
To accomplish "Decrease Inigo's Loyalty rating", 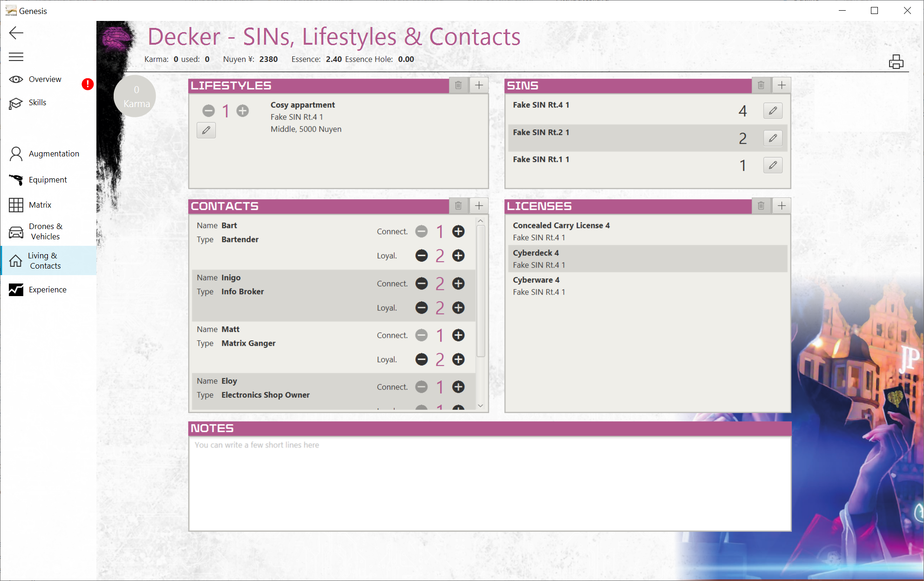I will point(421,308).
